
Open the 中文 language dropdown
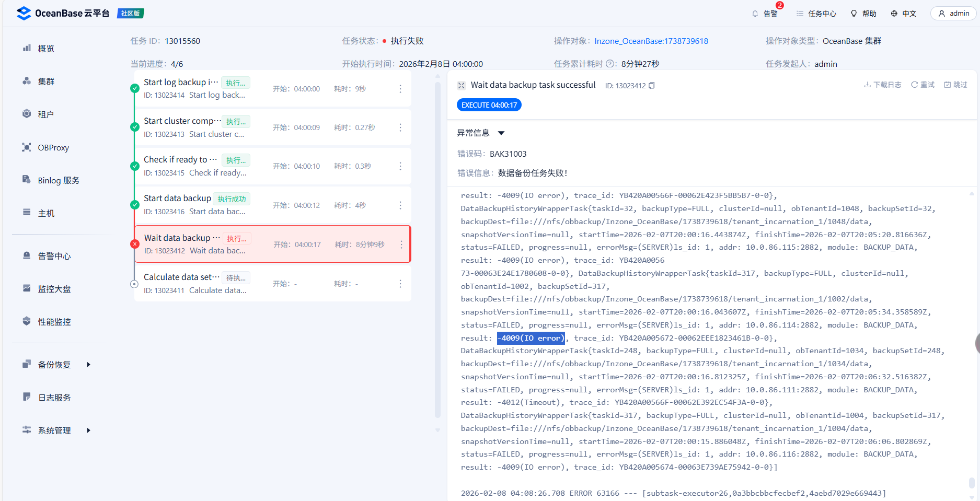pos(904,14)
